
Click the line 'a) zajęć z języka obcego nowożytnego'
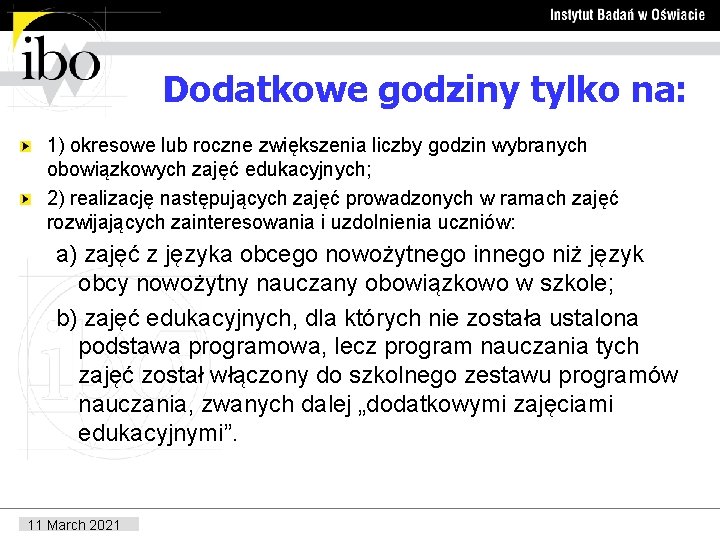click(349, 255)
